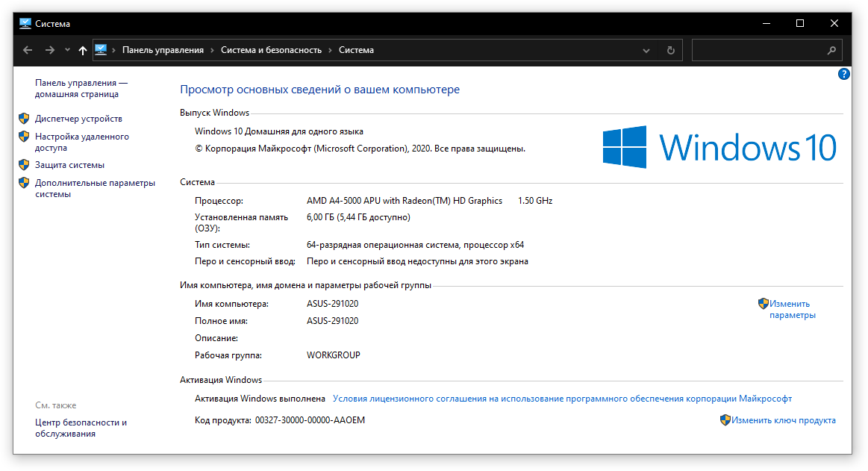Click Изменить ключ продукта link
The height and width of the screenshot is (471, 868).
tap(784, 420)
